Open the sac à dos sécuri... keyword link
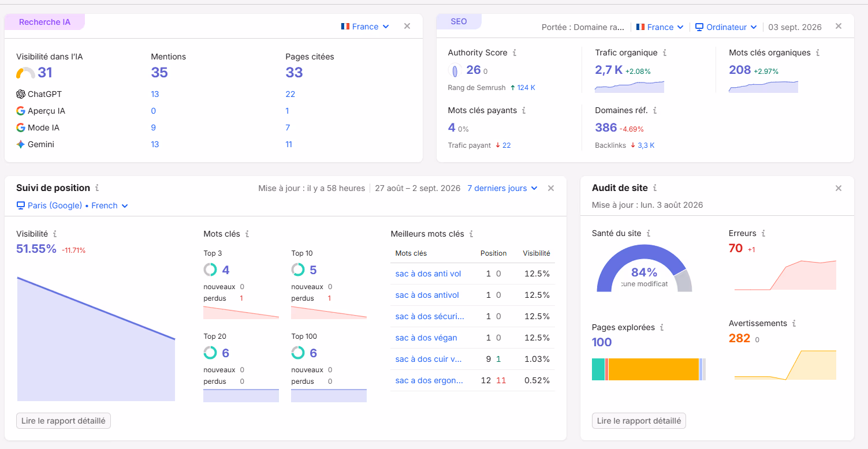This screenshot has width=868, height=449. coord(430,316)
